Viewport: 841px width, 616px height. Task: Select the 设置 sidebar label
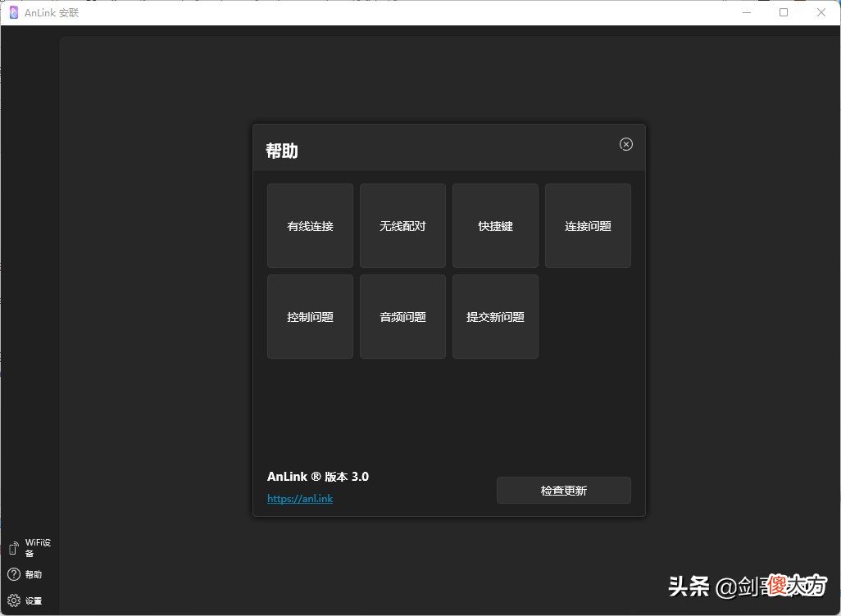point(34,600)
